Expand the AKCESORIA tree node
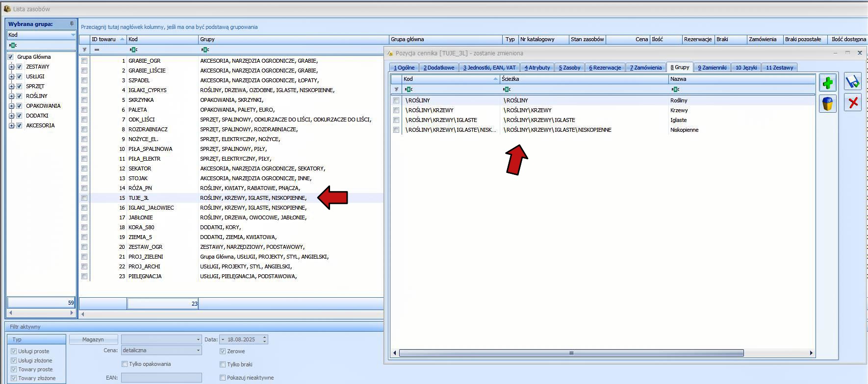The height and width of the screenshot is (384, 868). tap(11, 125)
